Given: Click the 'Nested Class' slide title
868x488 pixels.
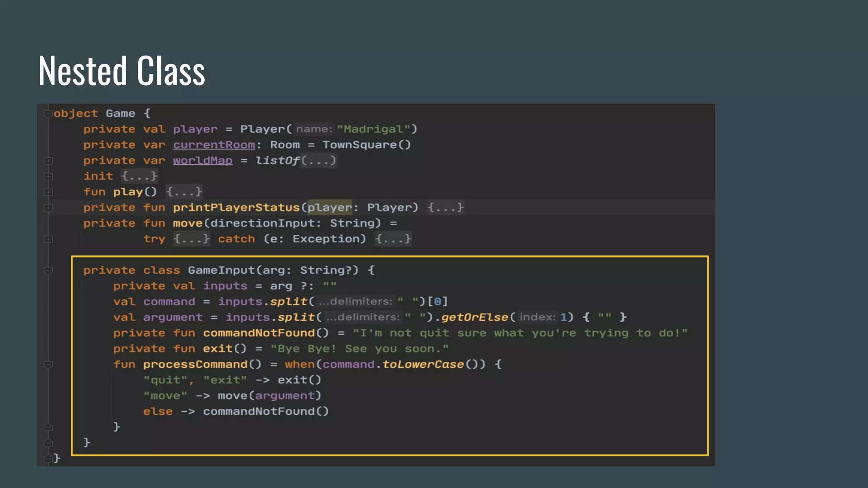Looking at the screenshot, I should (x=122, y=71).
